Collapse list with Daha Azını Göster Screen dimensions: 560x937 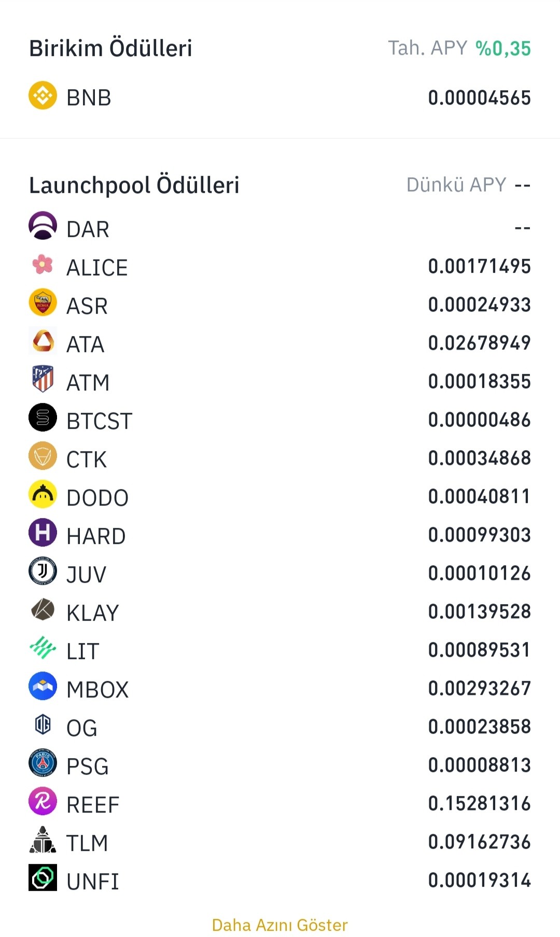(x=280, y=925)
